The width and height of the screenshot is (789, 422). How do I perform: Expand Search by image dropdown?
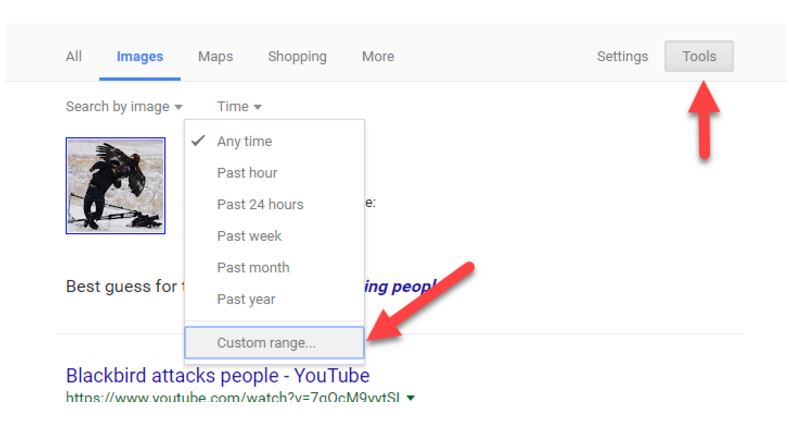124,107
